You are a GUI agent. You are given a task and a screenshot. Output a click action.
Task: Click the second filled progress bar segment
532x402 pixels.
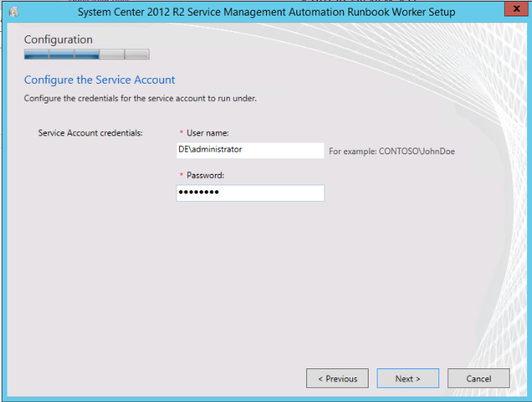point(62,55)
